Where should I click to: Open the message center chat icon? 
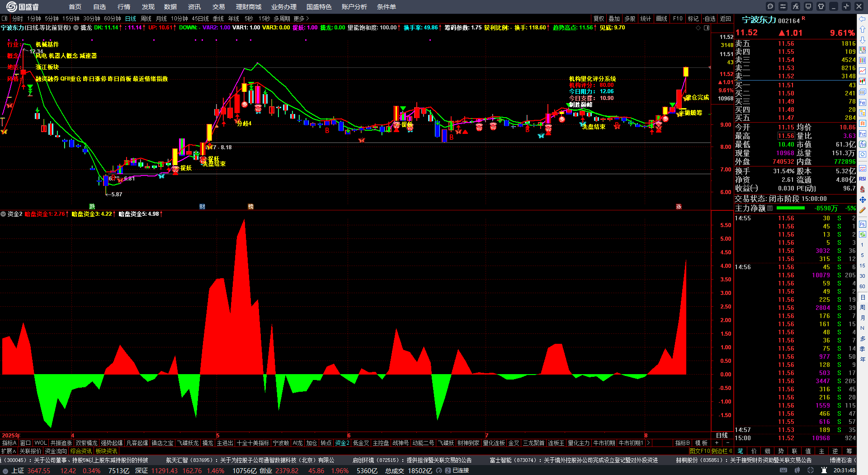770,6
